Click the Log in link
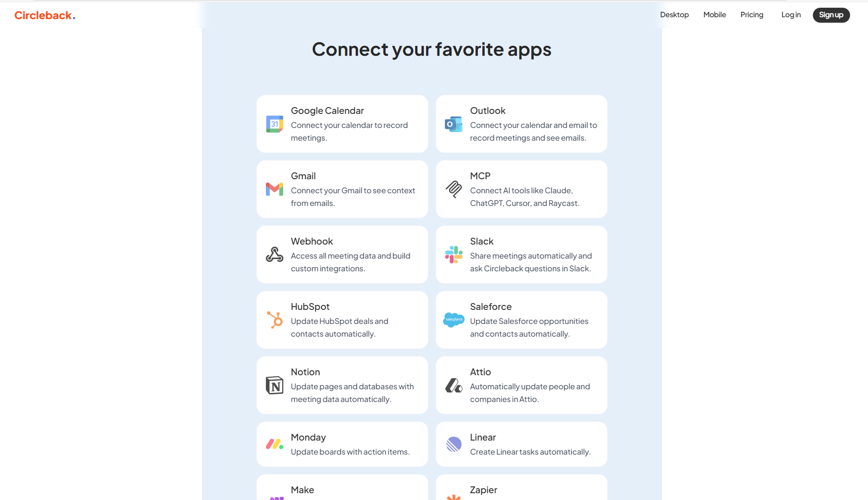Image resolution: width=868 pixels, height=500 pixels. (791, 15)
